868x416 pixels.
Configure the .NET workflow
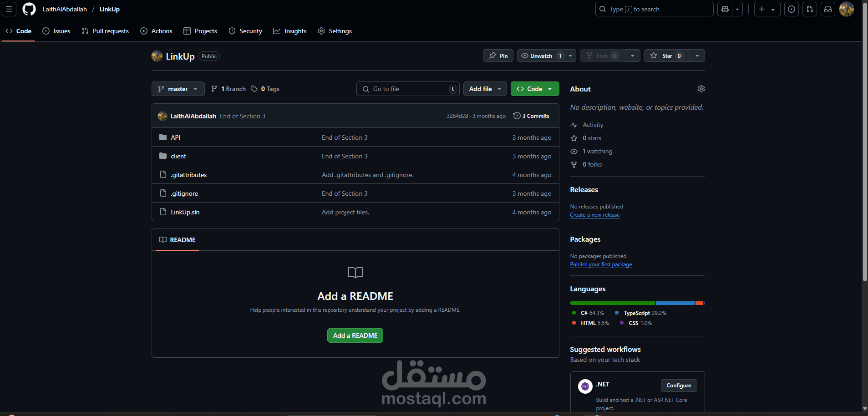(x=679, y=386)
